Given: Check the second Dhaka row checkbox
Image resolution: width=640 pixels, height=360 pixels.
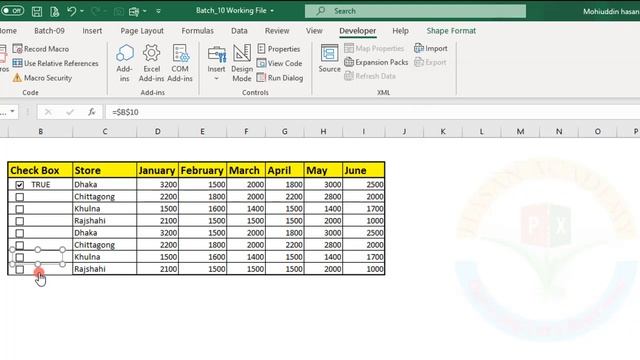Looking at the screenshot, I should coord(20,233).
